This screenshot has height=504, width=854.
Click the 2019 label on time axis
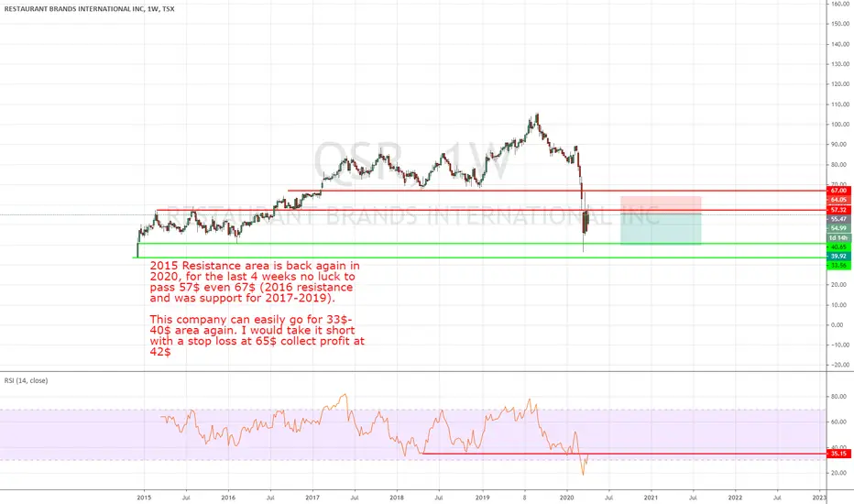(482, 498)
